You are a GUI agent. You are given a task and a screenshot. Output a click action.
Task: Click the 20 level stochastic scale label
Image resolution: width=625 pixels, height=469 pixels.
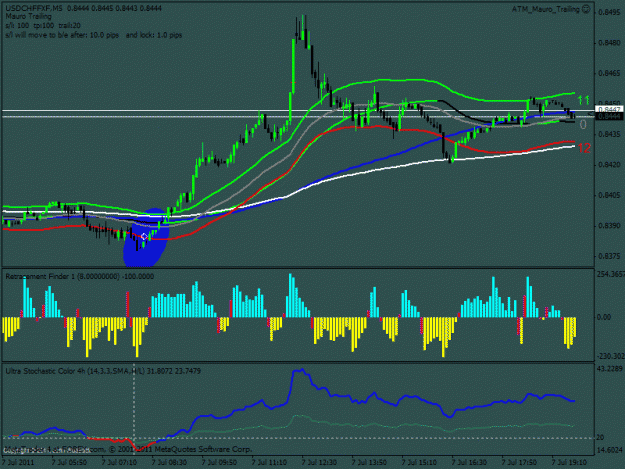tap(600, 438)
